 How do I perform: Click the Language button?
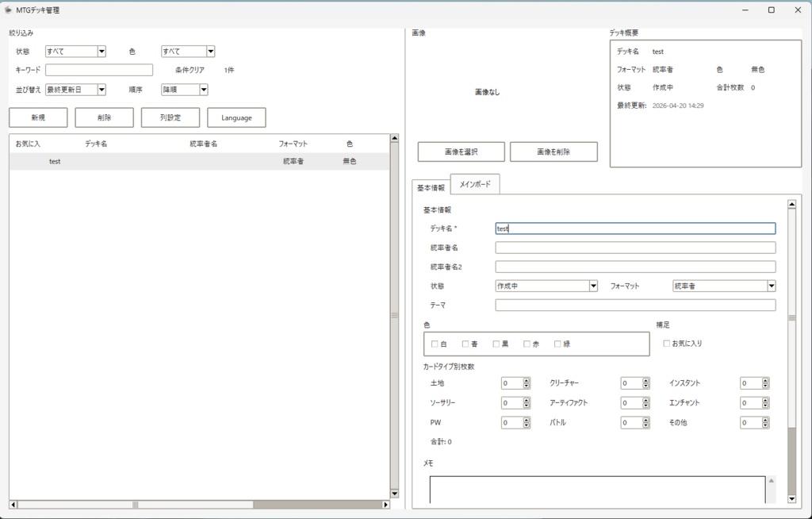pyautogui.click(x=236, y=117)
